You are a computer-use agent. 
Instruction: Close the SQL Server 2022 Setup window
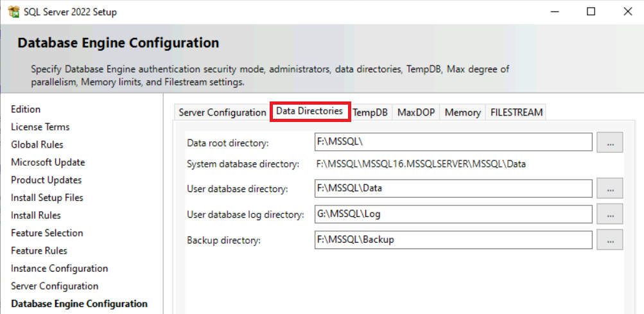pos(627,12)
